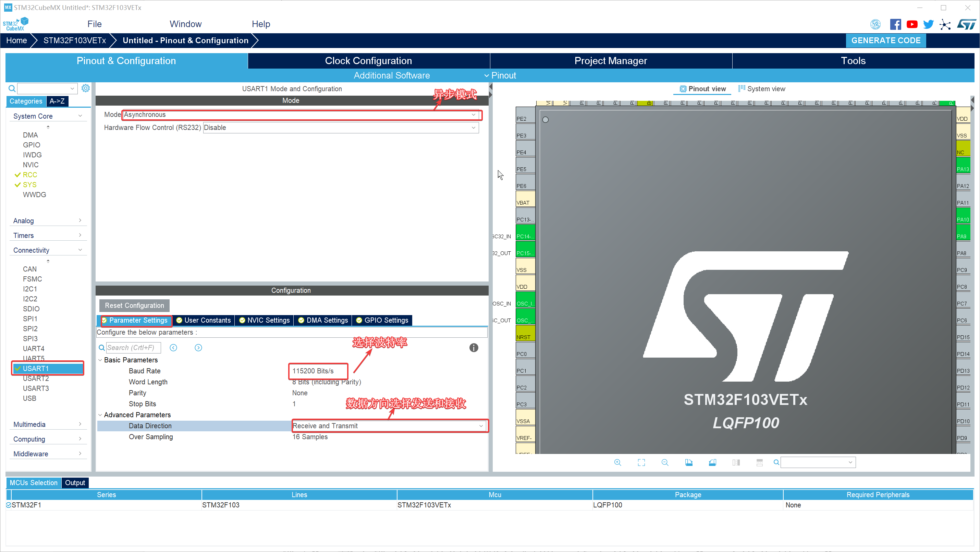This screenshot has width=980, height=552.
Task: Open the YouTube link icon
Action: pyautogui.click(x=912, y=24)
